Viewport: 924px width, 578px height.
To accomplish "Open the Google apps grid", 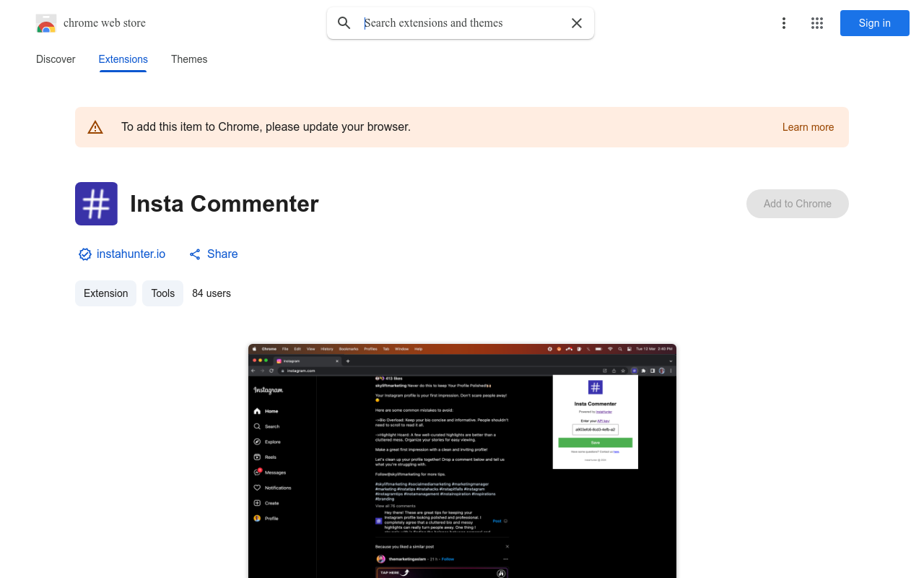I will [817, 23].
